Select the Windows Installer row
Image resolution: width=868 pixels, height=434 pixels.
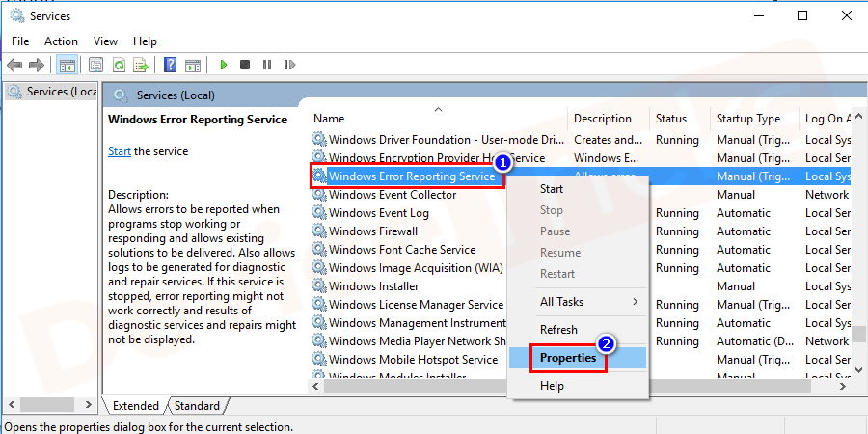[x=581, y=285]
